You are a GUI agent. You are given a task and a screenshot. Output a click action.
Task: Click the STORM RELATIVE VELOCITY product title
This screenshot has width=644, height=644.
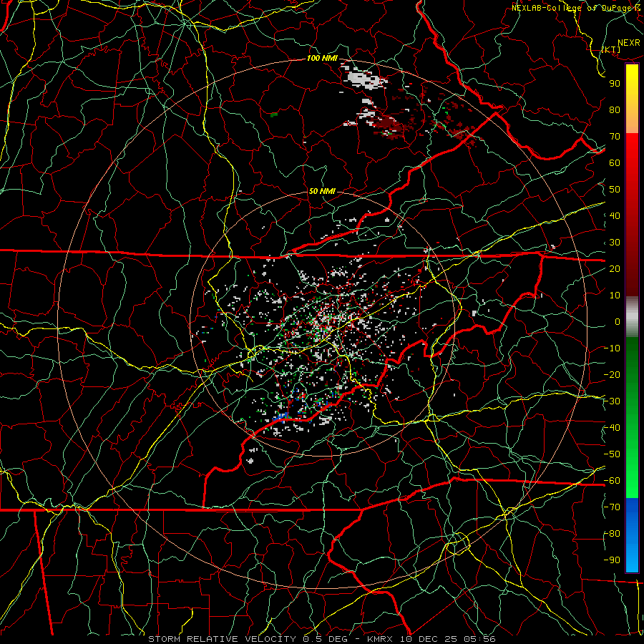(x=222, y=639)
